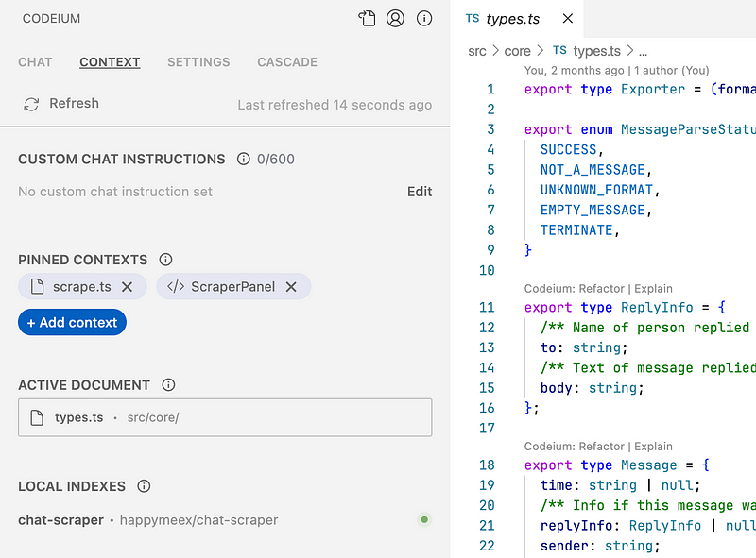Click UNKNOWN_FORMAT enum member
The height and width of the screenshot is (558, 756).
(x=596, y=191)
